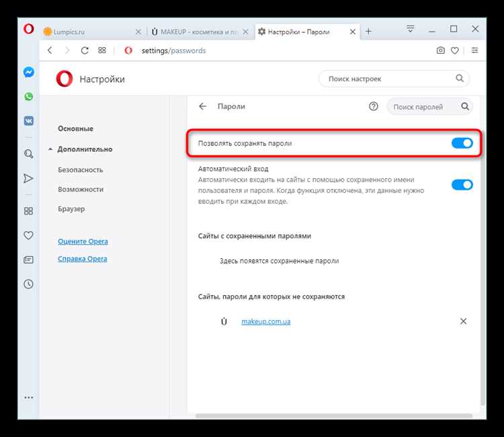Toggle Автоматический вход switch

tap(462, 185)
